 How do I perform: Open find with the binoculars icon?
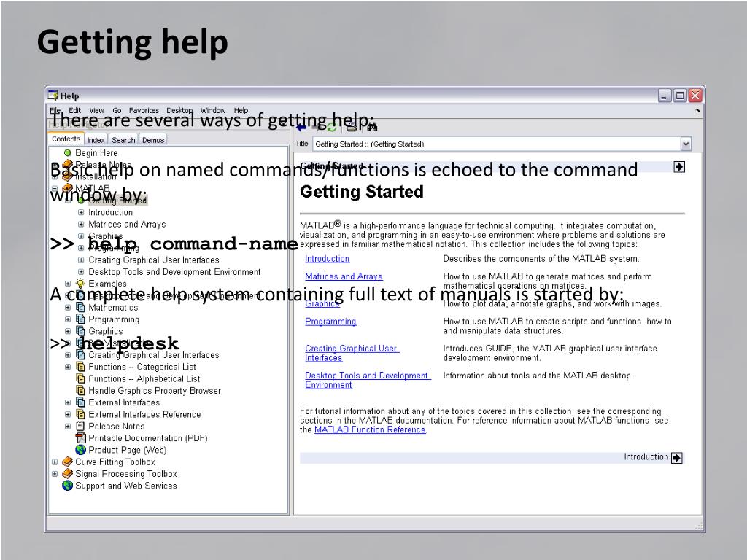point(372,127)
